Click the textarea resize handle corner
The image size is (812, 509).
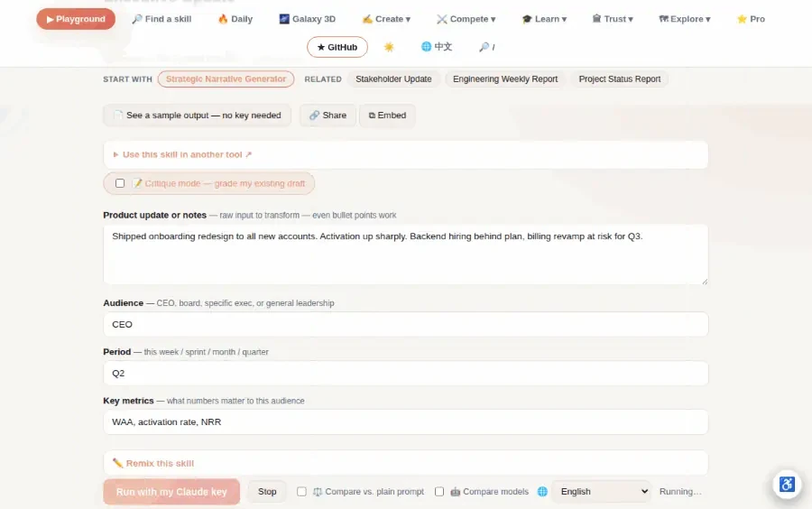click(705, 282)
